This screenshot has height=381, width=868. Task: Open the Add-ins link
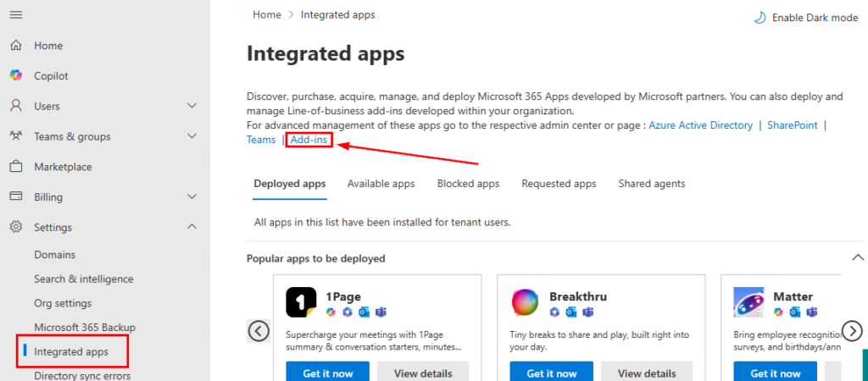pyautogui.click(x=309, y=140)
